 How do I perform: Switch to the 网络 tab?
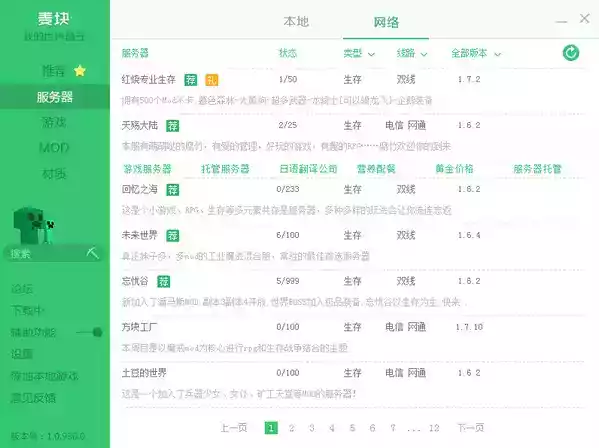(x=386, y=22)
